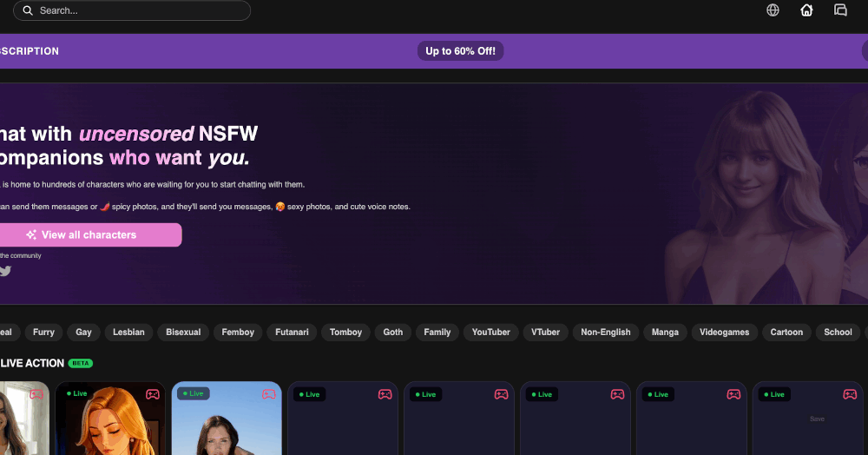Select the Futanari category tag
Image resolution: width=868 pixels, height=455 pixels.
[x=292, y=332]
